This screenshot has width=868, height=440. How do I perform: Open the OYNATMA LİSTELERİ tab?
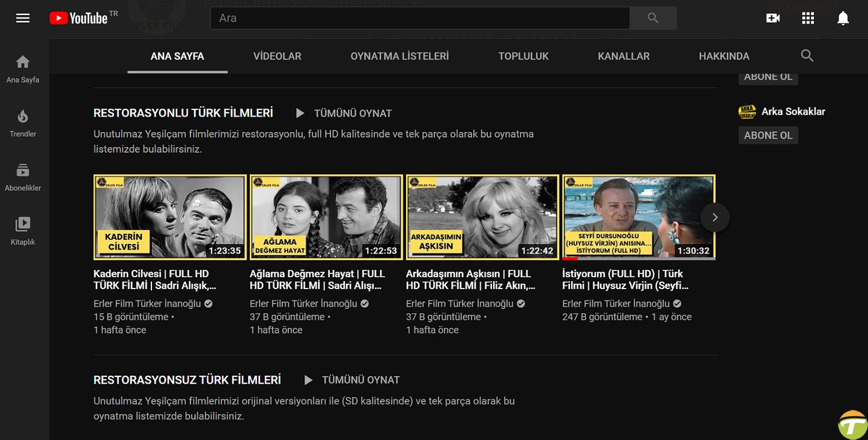399,56
